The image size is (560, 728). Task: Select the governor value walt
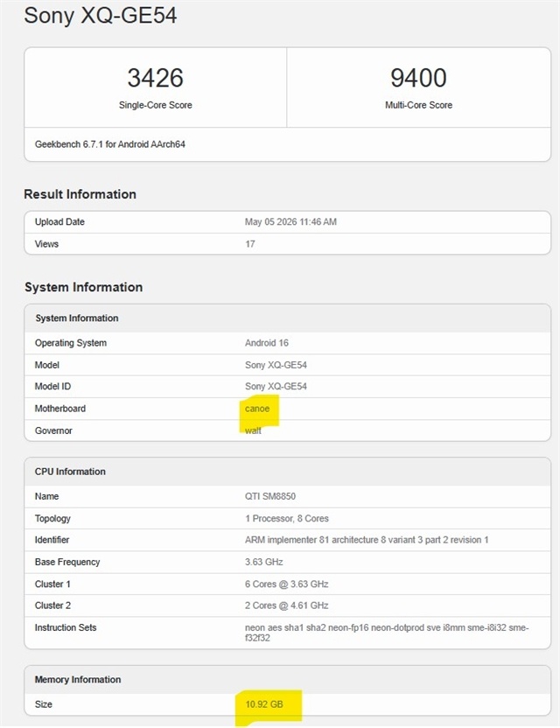[x=253, y=430]
